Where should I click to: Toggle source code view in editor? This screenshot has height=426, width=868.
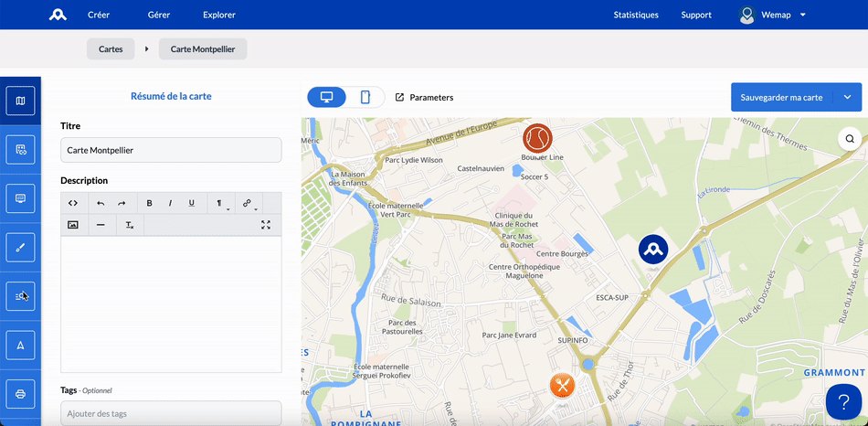pyautogui.click(x=73, y=203)
